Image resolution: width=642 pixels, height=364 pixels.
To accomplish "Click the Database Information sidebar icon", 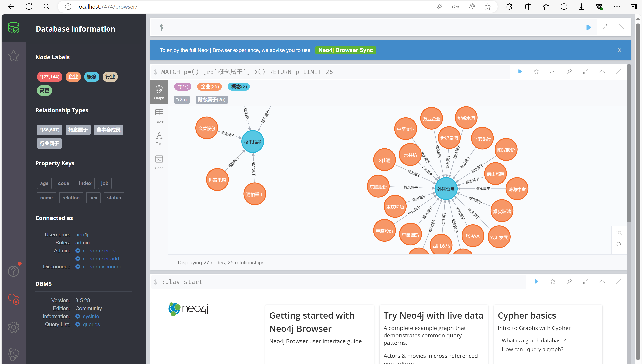I will pos(13,27).
